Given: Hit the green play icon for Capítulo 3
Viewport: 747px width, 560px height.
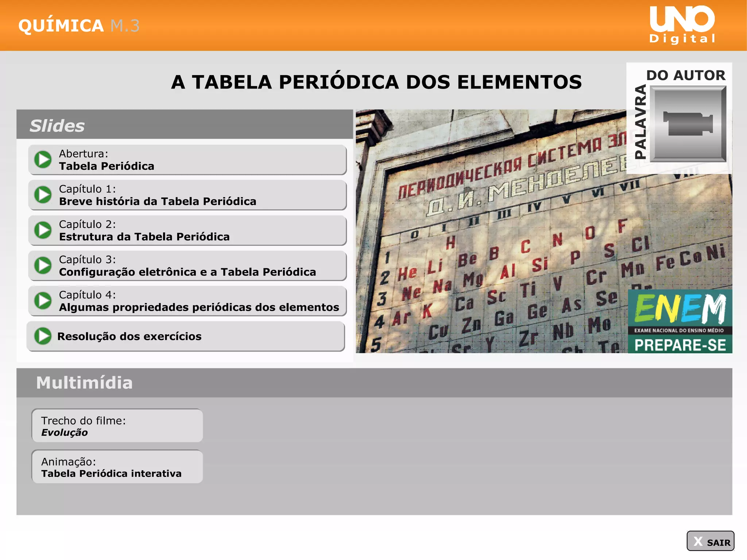Looking at the screenshot, I should (x=43, y=265).
